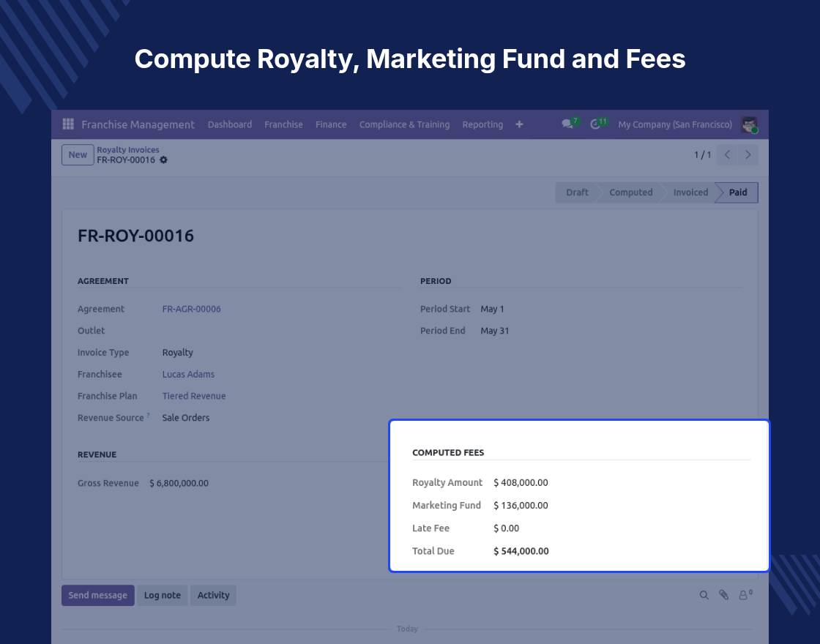Add menu shortcut with plus icon
This screenshot has height=644, width=820.
click(x=519, y=124)
